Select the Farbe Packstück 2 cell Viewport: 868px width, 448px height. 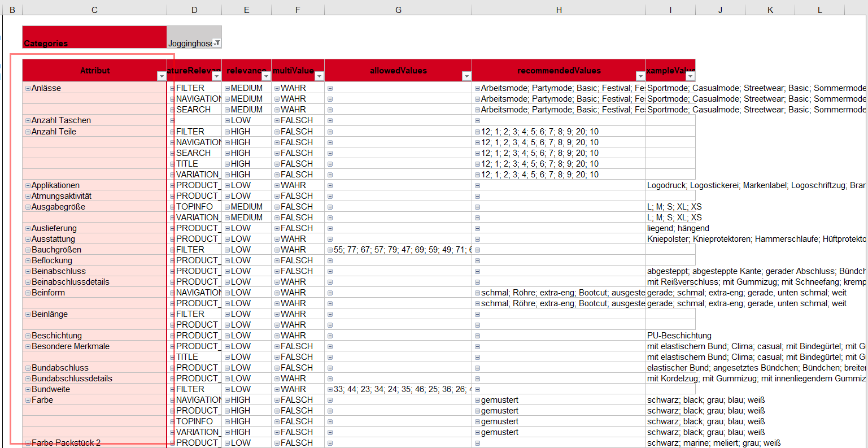pos(94,443)
